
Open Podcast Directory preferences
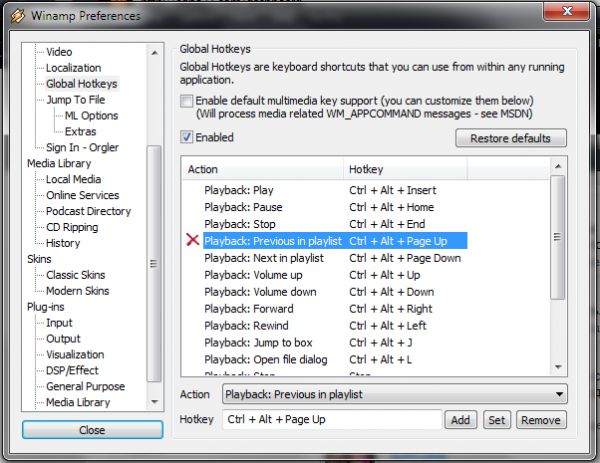(x=88, y=211)
